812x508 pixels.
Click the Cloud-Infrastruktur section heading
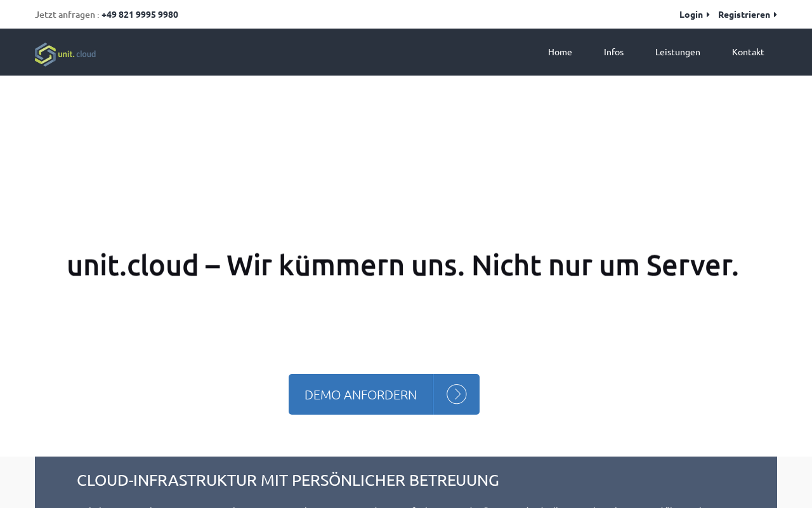click(x=288, y=480)
